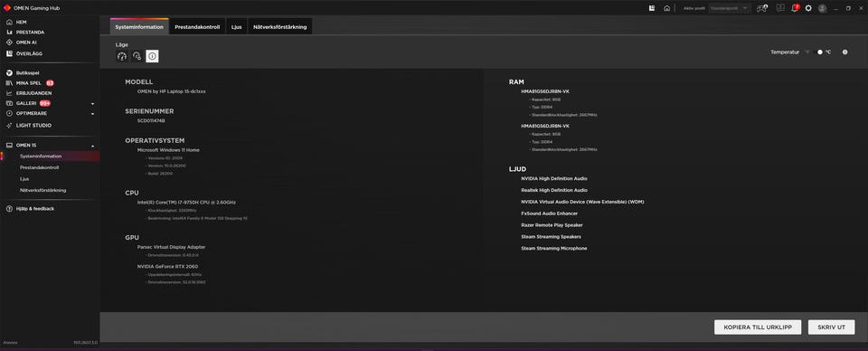
Task: Click the SKRIV UT button
Action: (x=831, y=327)
